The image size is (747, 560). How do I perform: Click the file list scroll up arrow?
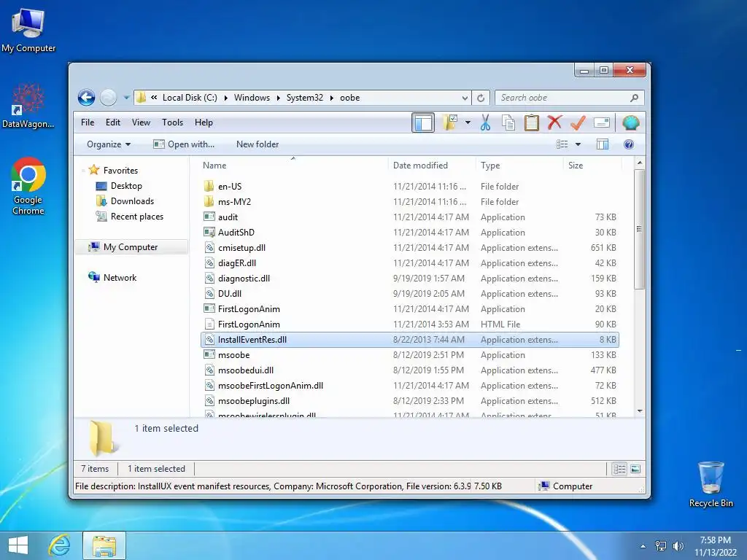tap(639, 163)
